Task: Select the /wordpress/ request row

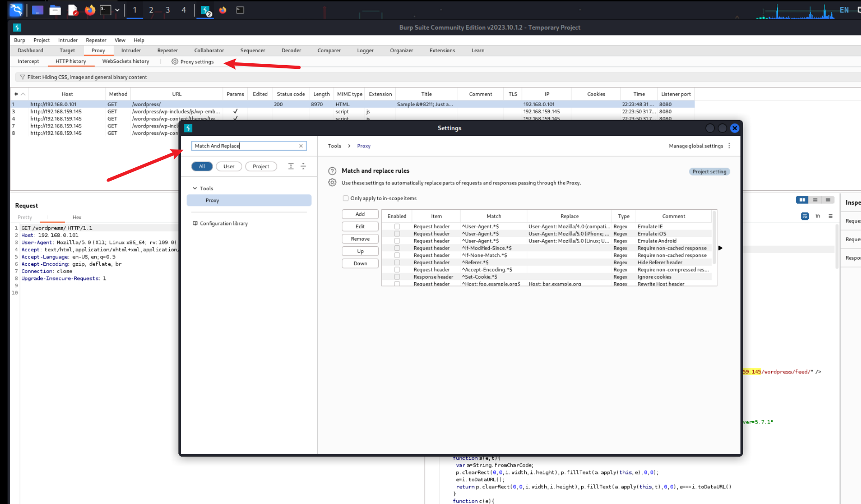Action: tap(352, 104)
